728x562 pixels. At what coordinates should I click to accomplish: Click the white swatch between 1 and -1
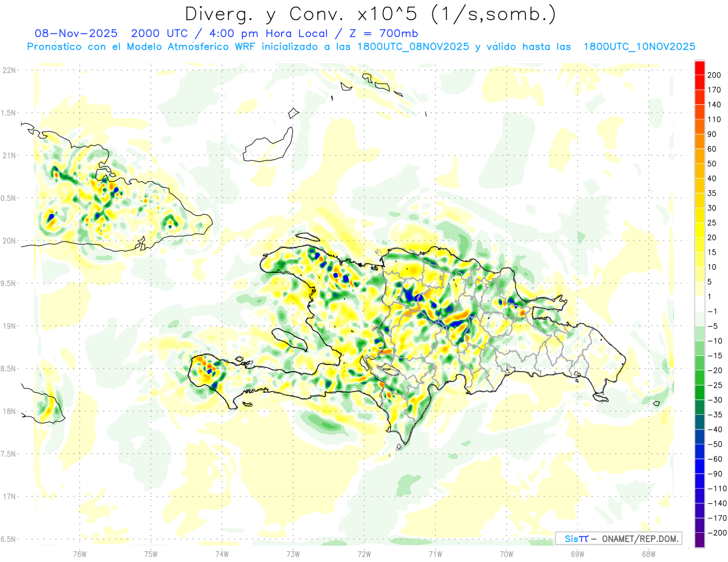699,304
